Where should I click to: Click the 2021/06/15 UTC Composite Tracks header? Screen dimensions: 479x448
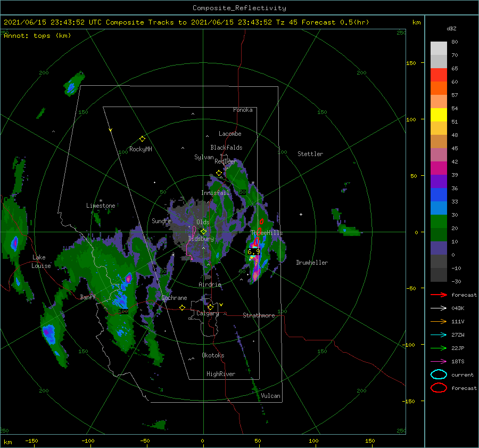186,22
